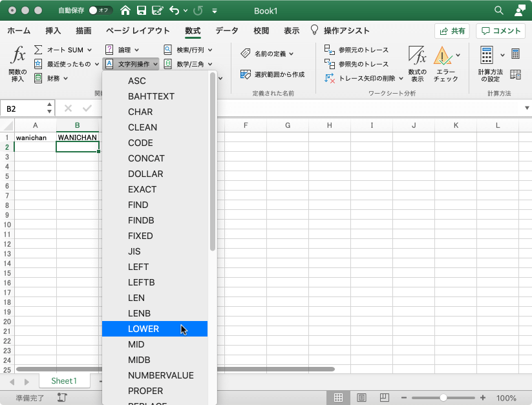Click the Insert Function fx icon
532x405 pixels.
pyautogui.click(x=17, y=56)
